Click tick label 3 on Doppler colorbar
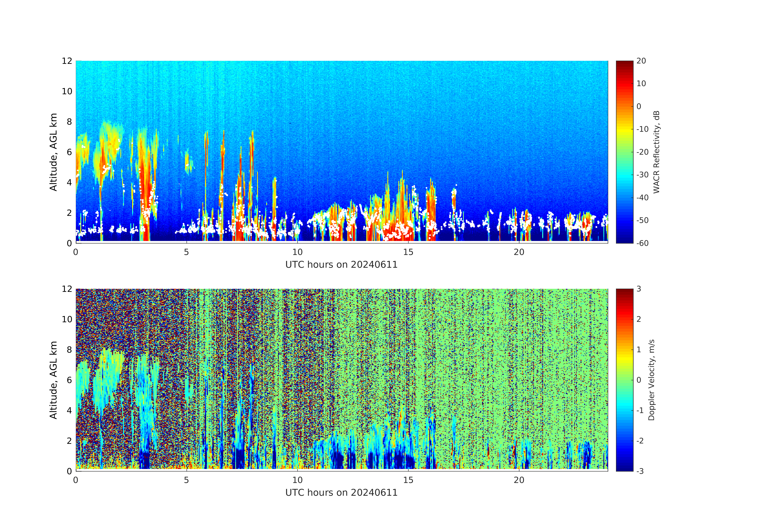The image size is (775, 532). click(639, 289)
